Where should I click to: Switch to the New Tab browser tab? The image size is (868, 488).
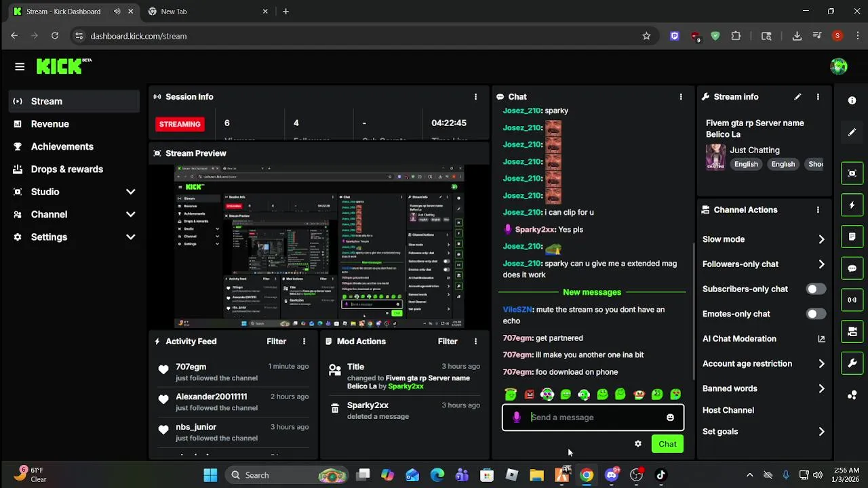click(206, 12)
